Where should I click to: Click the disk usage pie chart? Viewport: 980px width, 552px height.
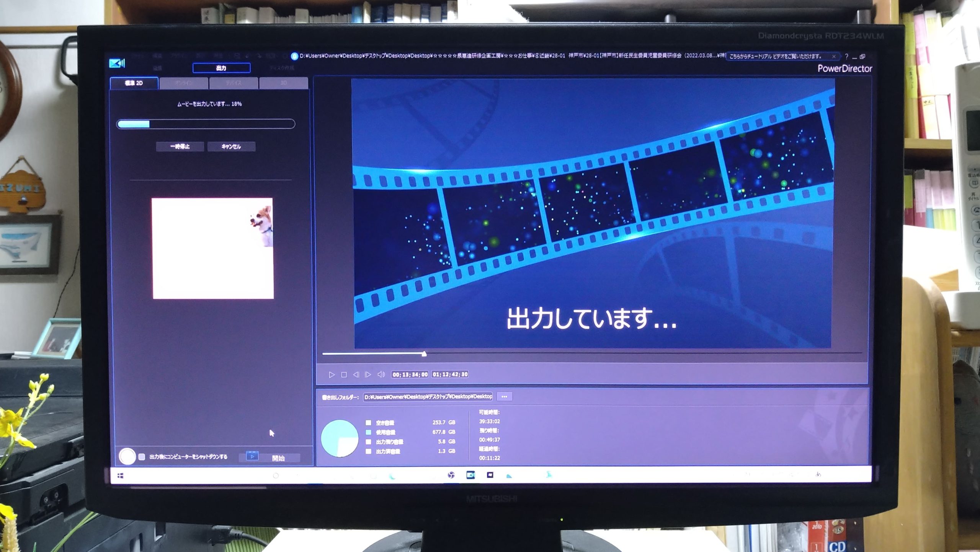340,438
